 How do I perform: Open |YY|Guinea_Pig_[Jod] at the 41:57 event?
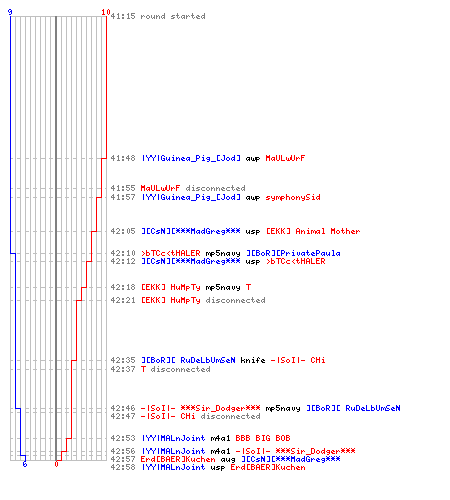[191, 197]
